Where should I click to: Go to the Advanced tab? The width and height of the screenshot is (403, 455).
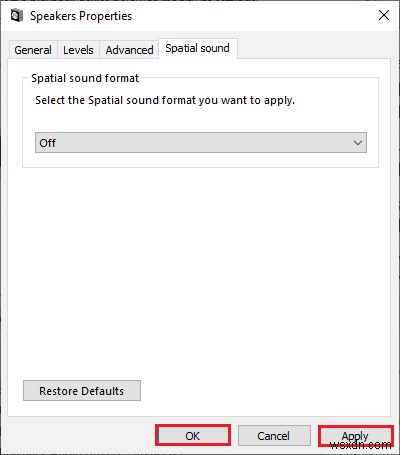pyautogui.click(x=129, y=50)
